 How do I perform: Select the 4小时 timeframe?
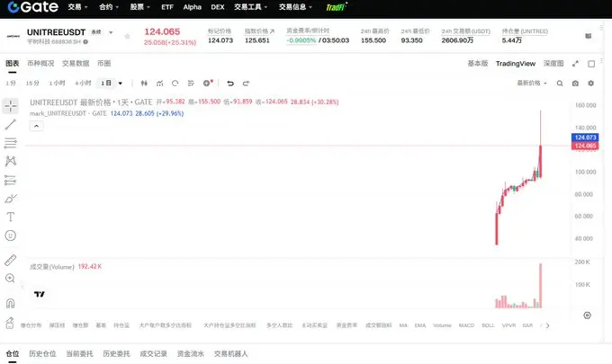83,83
